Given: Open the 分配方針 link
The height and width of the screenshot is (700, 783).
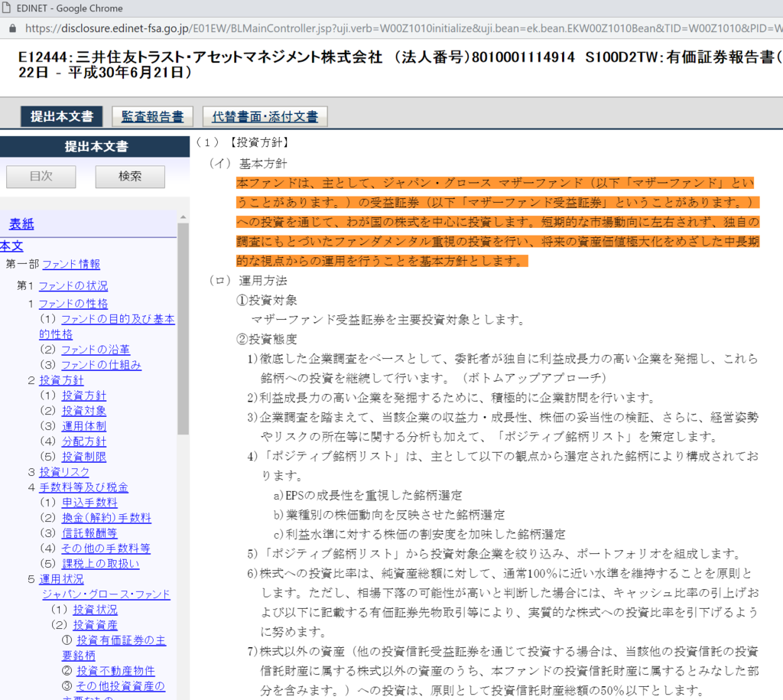Looking at the screenshot, I should (x=84, y=441).
